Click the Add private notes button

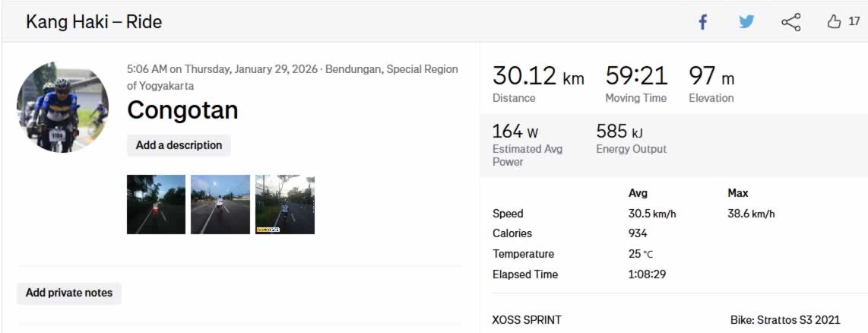69,293
